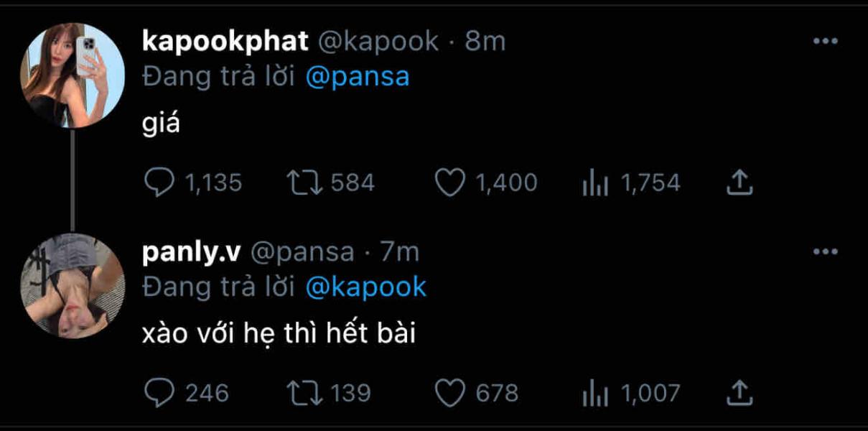Open more options for panly.v's tweet
868x431 pixels.
[x=825, y=251]
